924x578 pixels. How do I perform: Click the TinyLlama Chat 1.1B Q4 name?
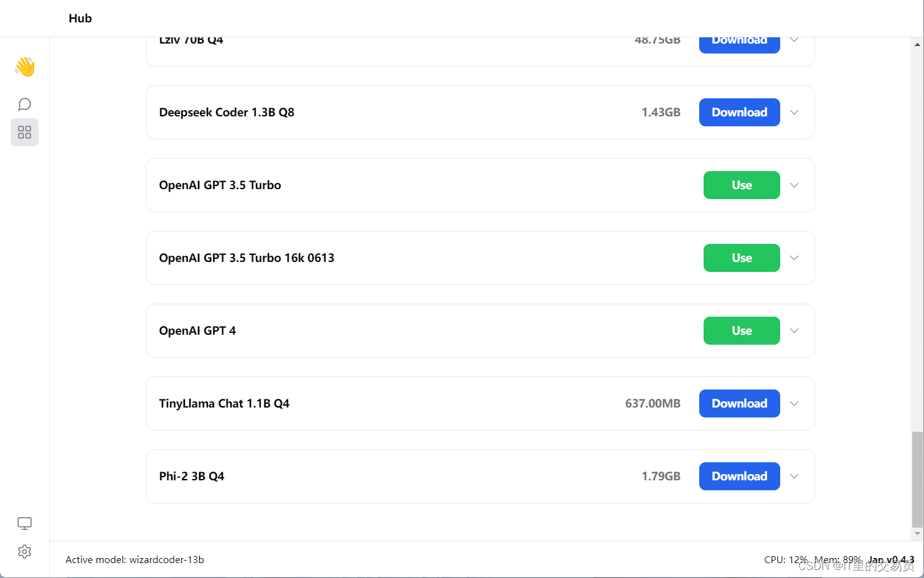click(x=224, y=404)
